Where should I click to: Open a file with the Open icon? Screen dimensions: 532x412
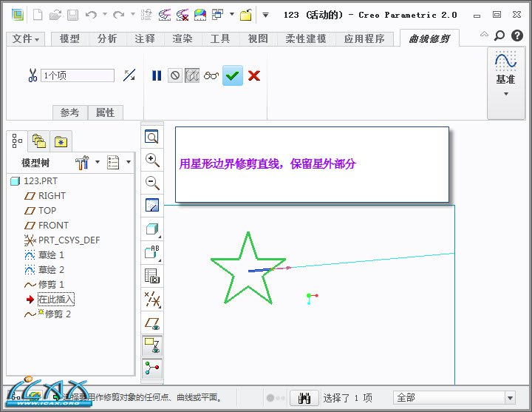click(55, 15)
